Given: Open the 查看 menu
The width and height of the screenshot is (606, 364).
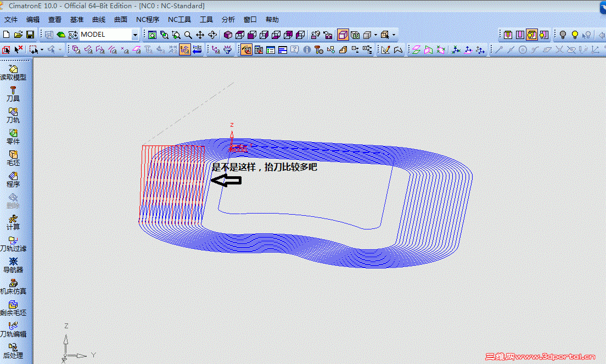Looking at the screenshot, I should tap(54, 20).
